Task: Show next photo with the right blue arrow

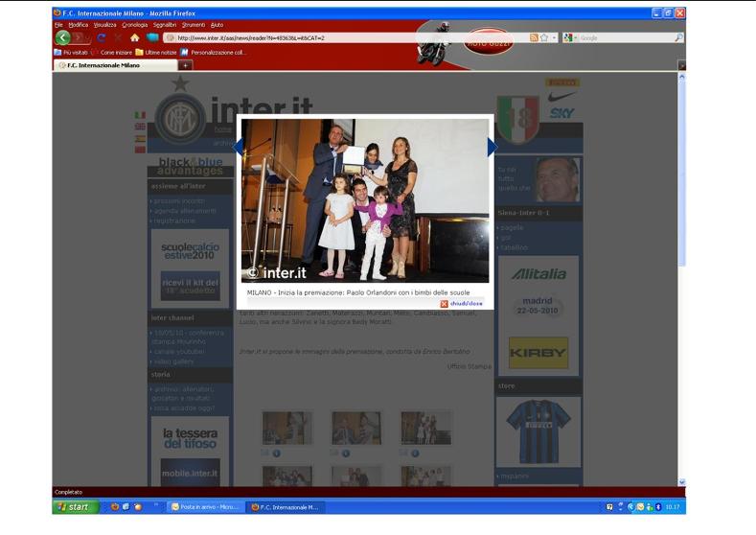Action: pyautogui.click(x=493, y=147)
